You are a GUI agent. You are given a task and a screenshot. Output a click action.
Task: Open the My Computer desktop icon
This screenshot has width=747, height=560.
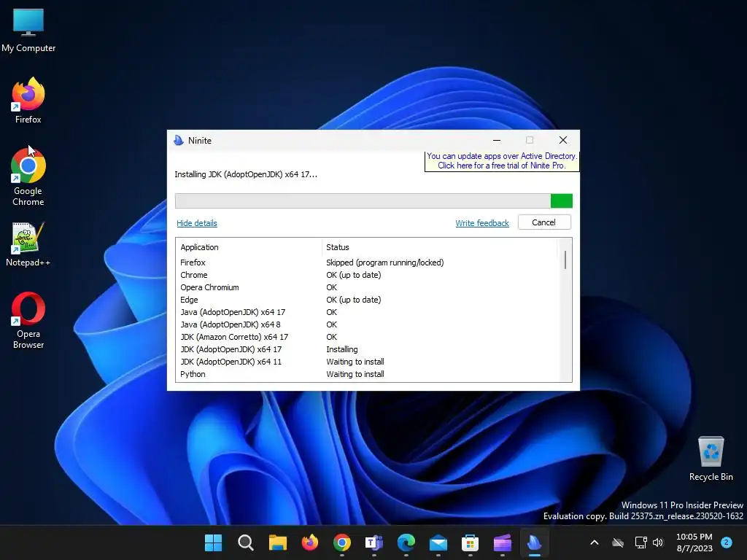[28, 29]
